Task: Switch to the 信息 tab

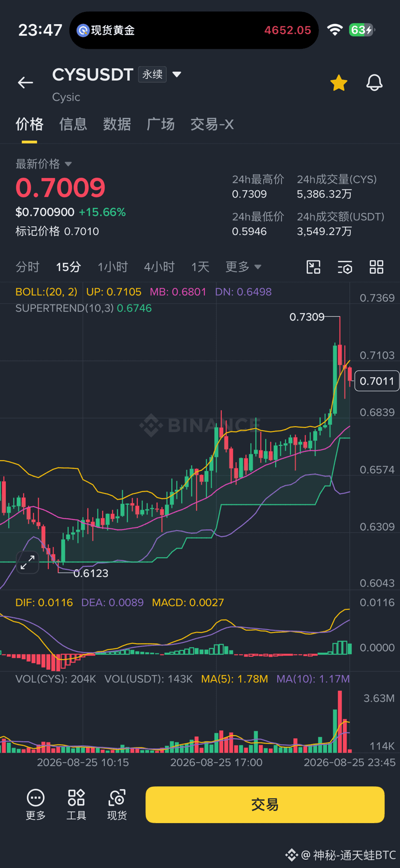Action: 73,124
